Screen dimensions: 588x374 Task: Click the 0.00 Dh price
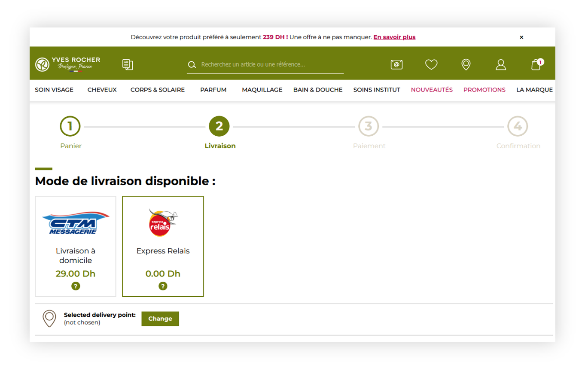[163, 274]
